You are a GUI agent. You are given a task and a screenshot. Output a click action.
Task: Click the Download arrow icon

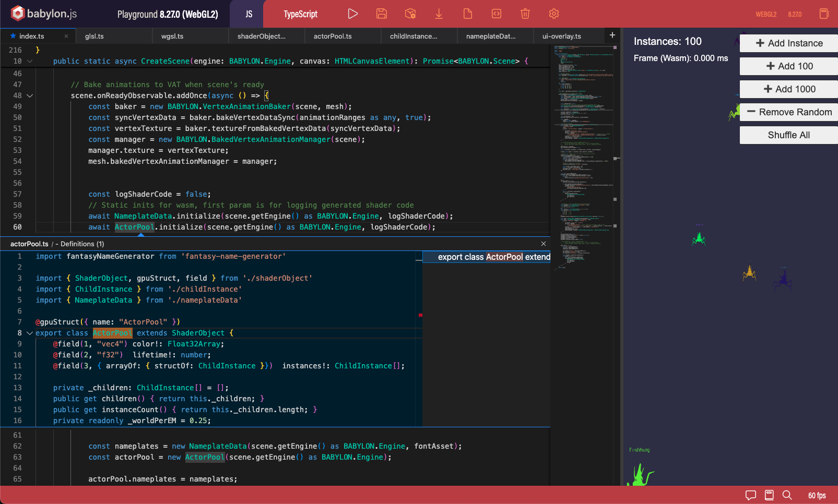tap(439, 14)
